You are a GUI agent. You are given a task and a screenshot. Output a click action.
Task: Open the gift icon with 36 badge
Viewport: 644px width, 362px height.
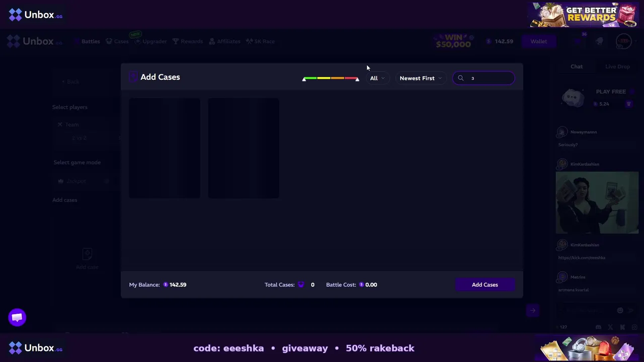pos(579,40)
